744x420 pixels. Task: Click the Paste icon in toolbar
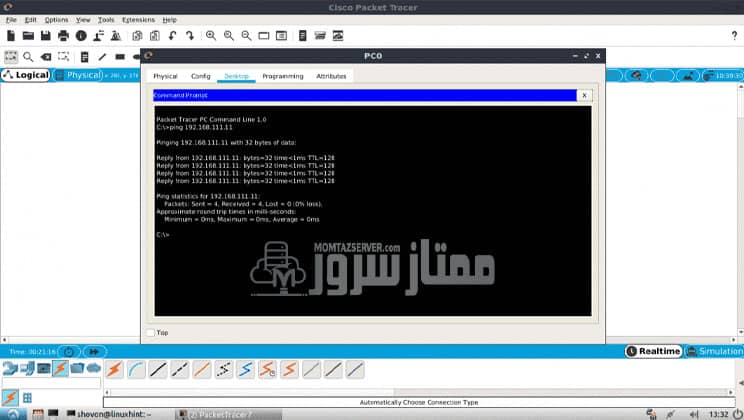click(x=155, y=36)
